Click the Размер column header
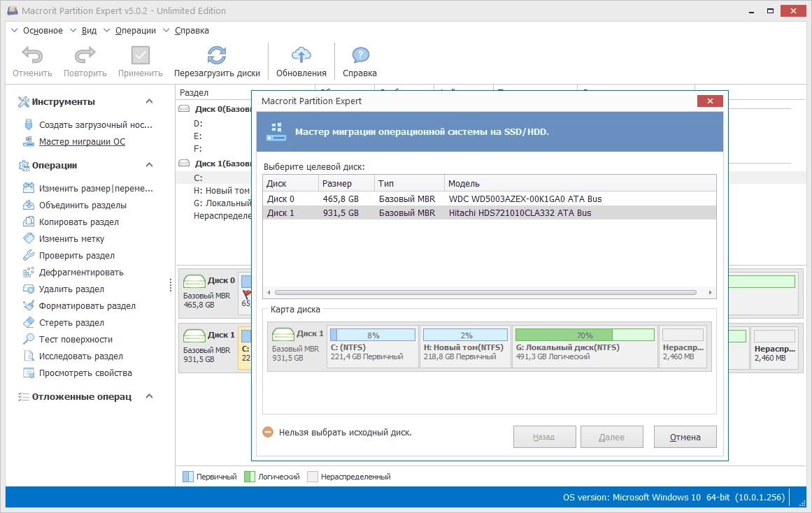Image resolution: width=812 pixels, height=513 pixels. pos(346,183)
